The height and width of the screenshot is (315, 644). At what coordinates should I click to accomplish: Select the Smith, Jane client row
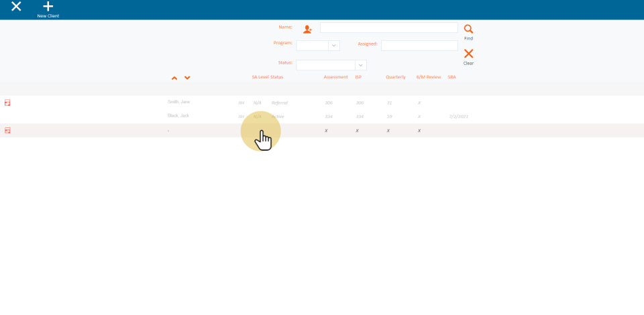pyautogui.click(x=179, y=102)
